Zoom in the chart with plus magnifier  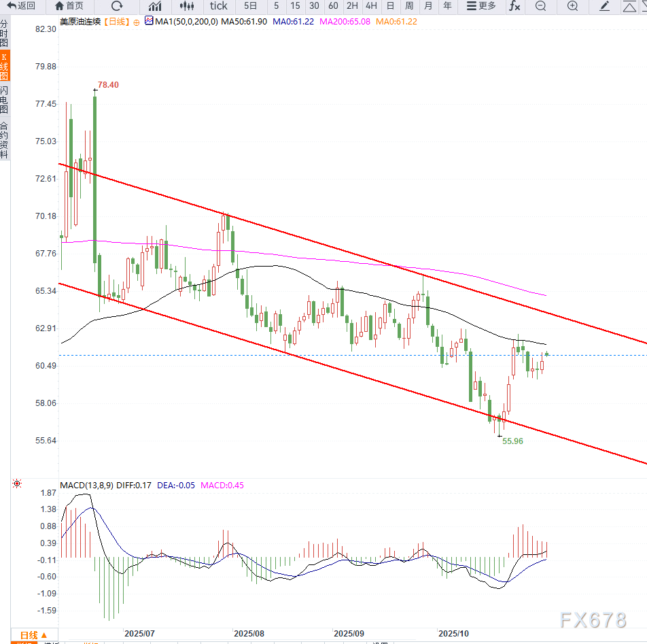point(572,6)
